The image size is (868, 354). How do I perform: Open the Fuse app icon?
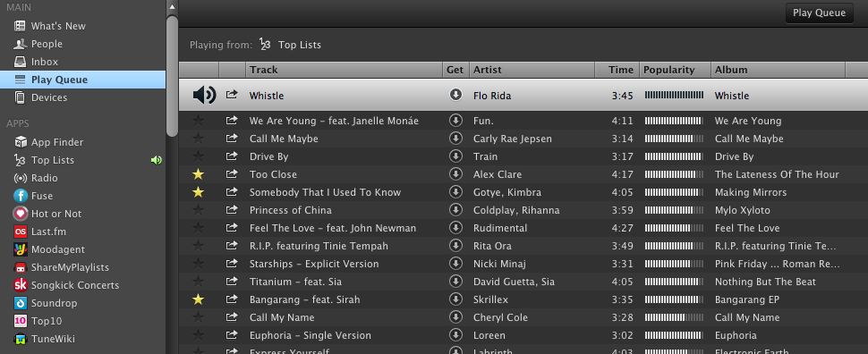(x=20, y=196)
